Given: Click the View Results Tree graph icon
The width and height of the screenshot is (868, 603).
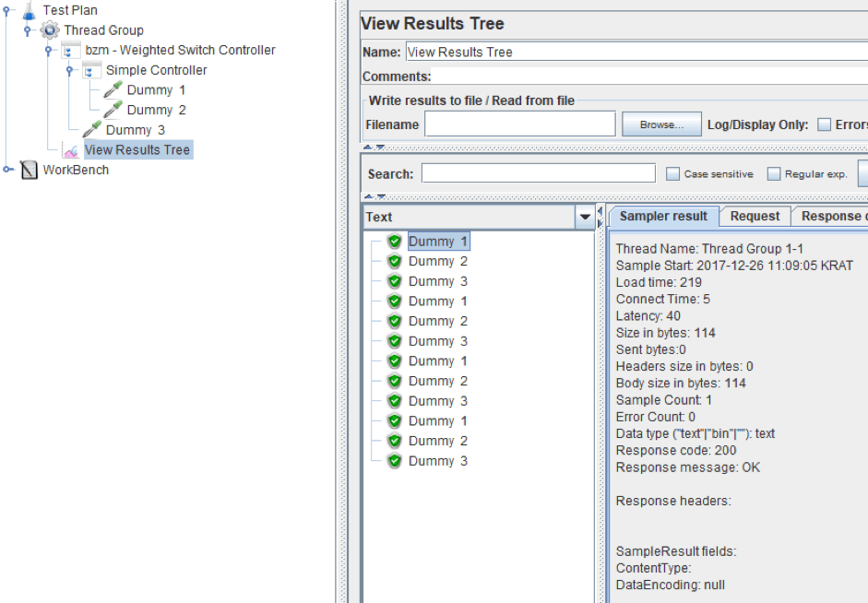Looking at the screenshot, I should (x=70, y=150).
